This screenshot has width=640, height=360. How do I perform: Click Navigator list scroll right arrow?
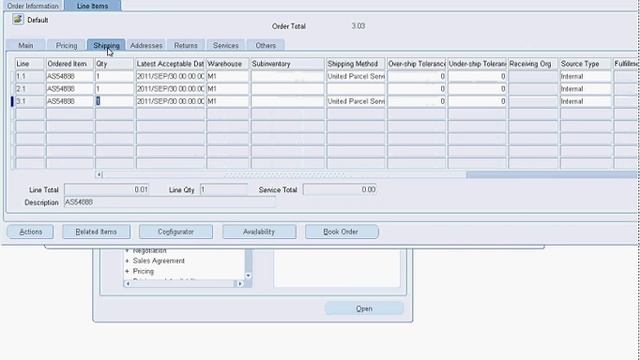pyautogui.click(x=240, y=284)
